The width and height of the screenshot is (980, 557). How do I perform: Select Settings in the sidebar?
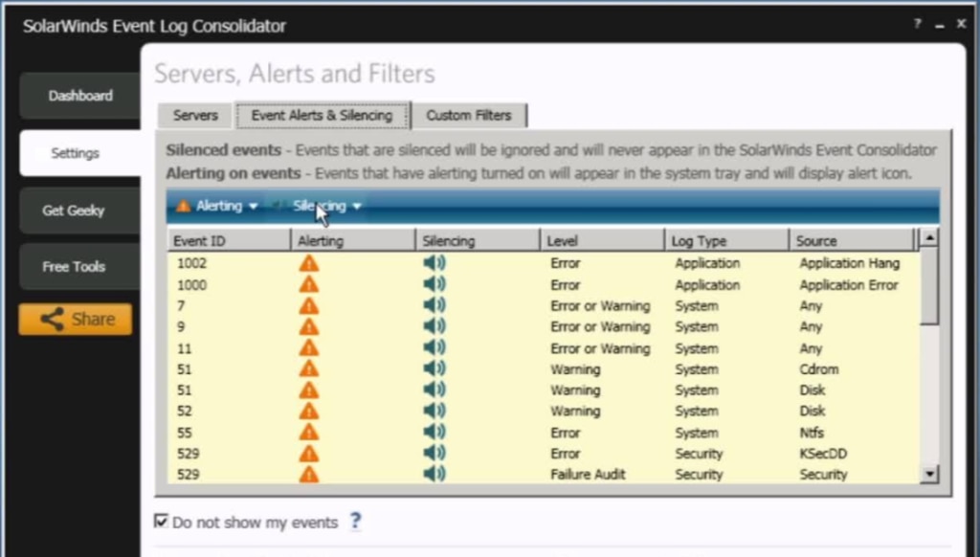pyautogui.click(x=80, y=153)
